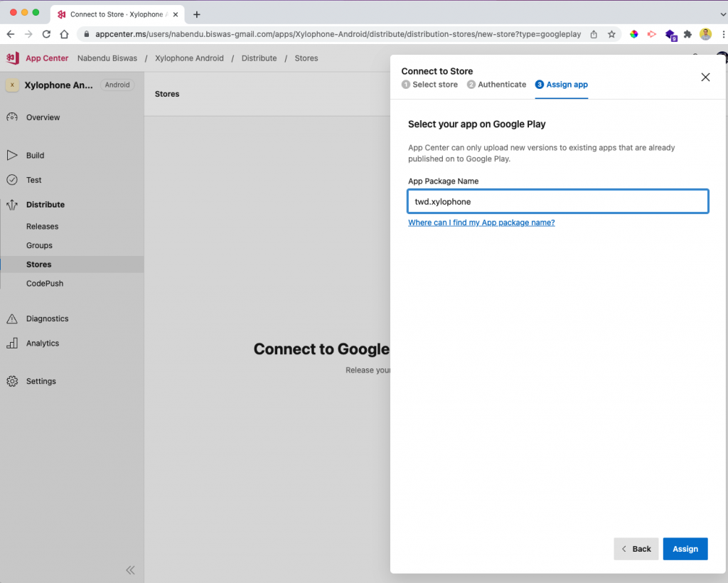Open Releases under Distribute
Viewport: 728px width, 583px height.
coord(42,227)
